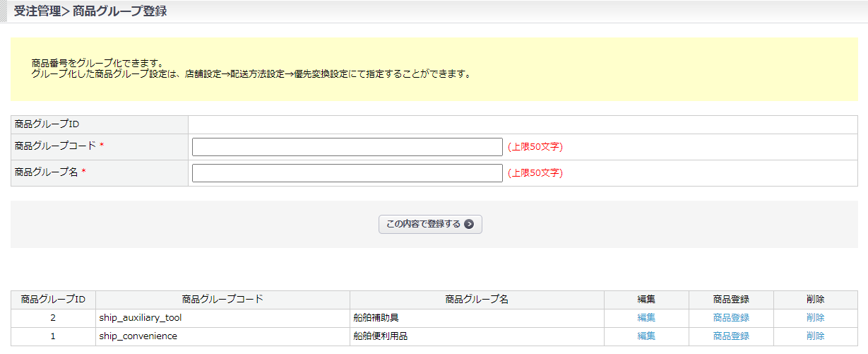This screenshot has width=868, height=354.
Task: Click the arrow icon on the register button
Action: (469, 225)
